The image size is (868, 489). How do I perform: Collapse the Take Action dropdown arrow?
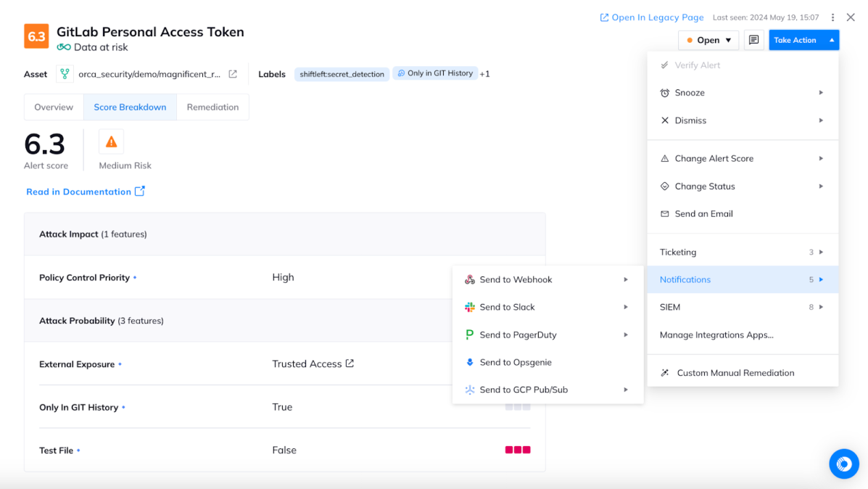click(x=832, y=40)
